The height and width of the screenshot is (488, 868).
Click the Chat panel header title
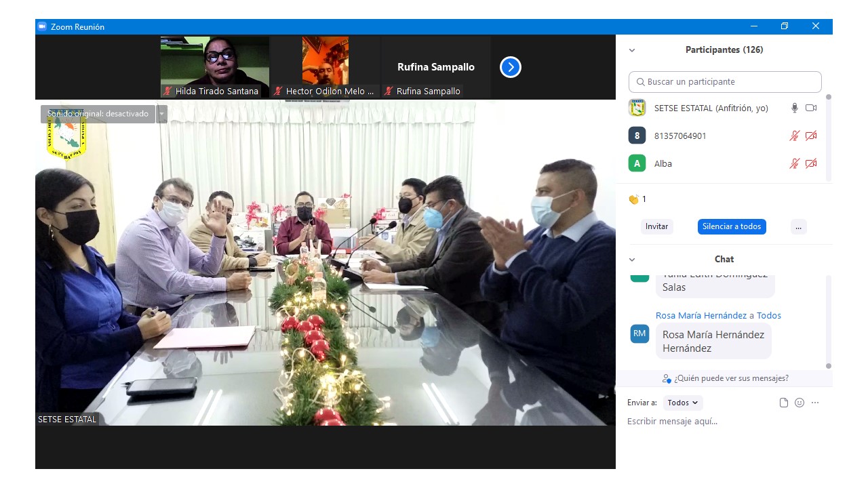pos(724,260)
